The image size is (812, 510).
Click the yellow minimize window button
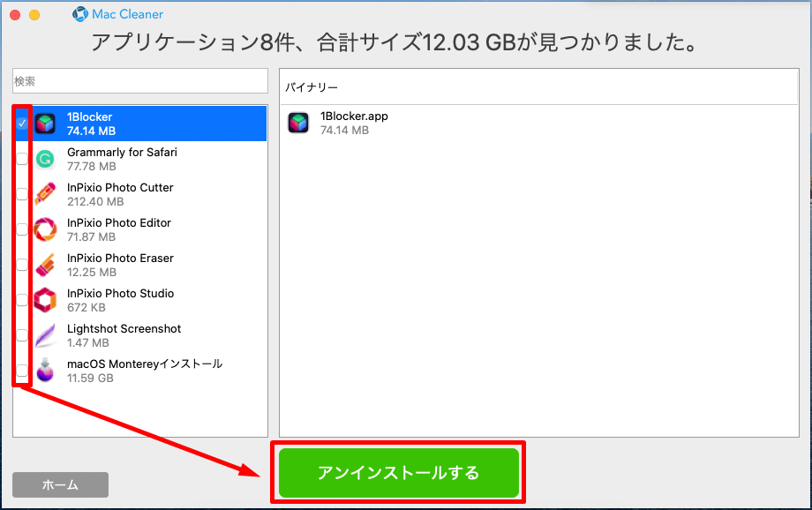click(34, 15)
